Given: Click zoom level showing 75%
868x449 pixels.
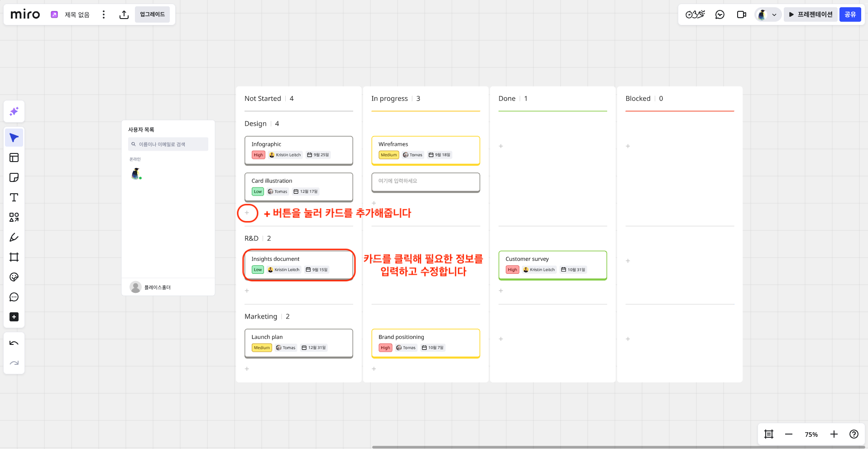Looking at the screenshot, I should (811, 434).
